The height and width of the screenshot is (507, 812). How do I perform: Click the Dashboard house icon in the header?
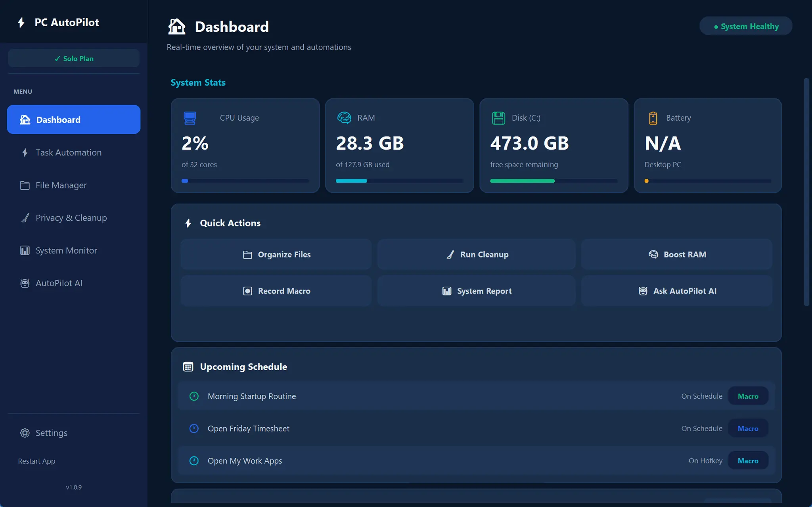[177, 27]
